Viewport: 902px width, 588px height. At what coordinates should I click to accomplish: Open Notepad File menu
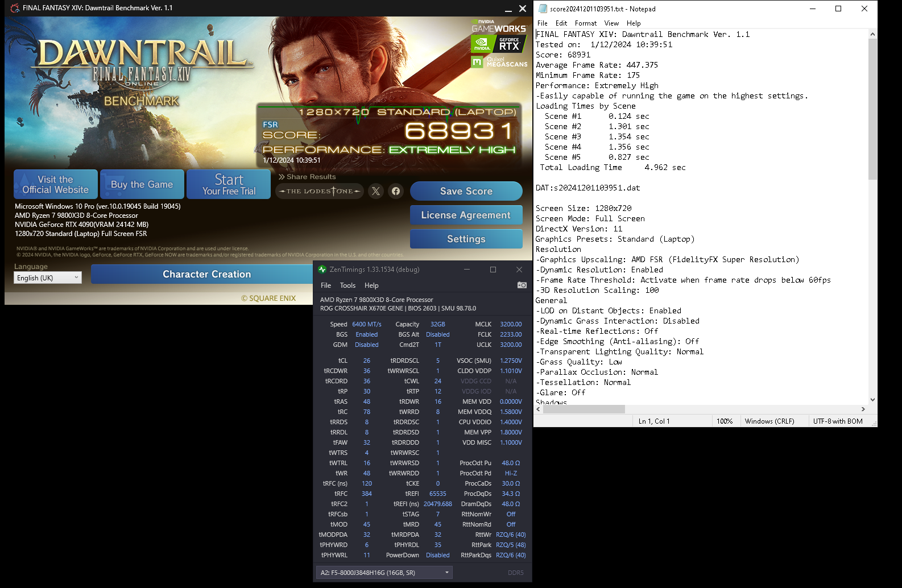(x=543, y=23)
